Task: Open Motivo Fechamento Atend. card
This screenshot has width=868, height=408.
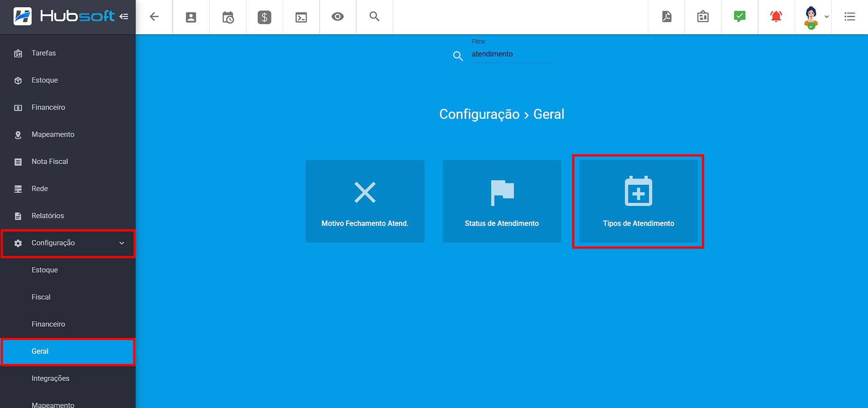Action: pos(365,201)
